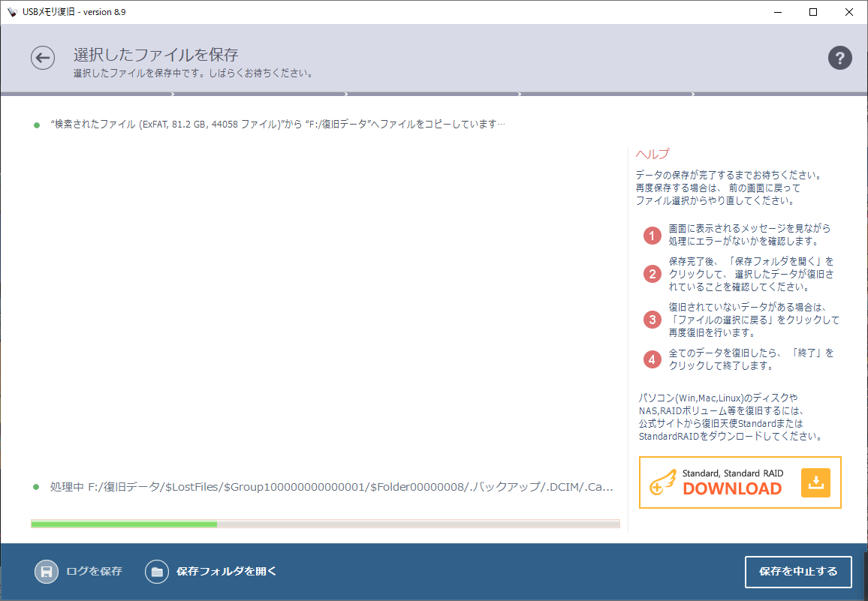Image resolution: width=868 pixels, height=601 pixels.
Task: Click the floppy disk save-log icon
Action: click(x=47, y=572)
